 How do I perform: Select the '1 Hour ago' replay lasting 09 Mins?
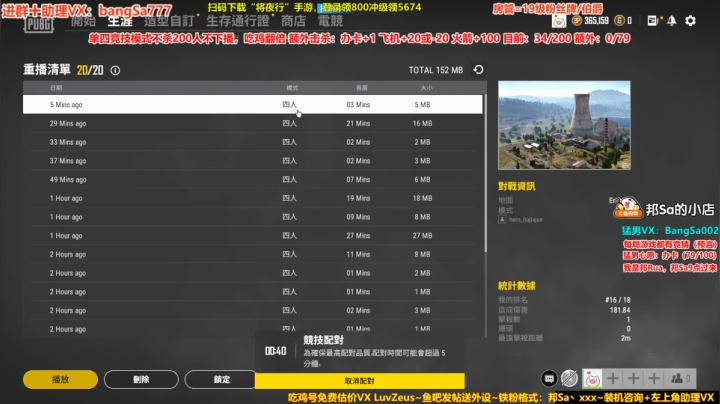coord(253,217)
